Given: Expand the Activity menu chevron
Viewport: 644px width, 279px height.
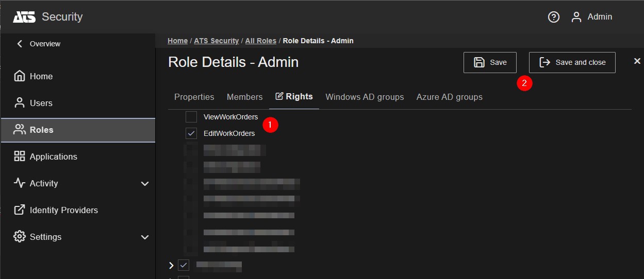Looking at the screenshot, I should coord(145,184).
